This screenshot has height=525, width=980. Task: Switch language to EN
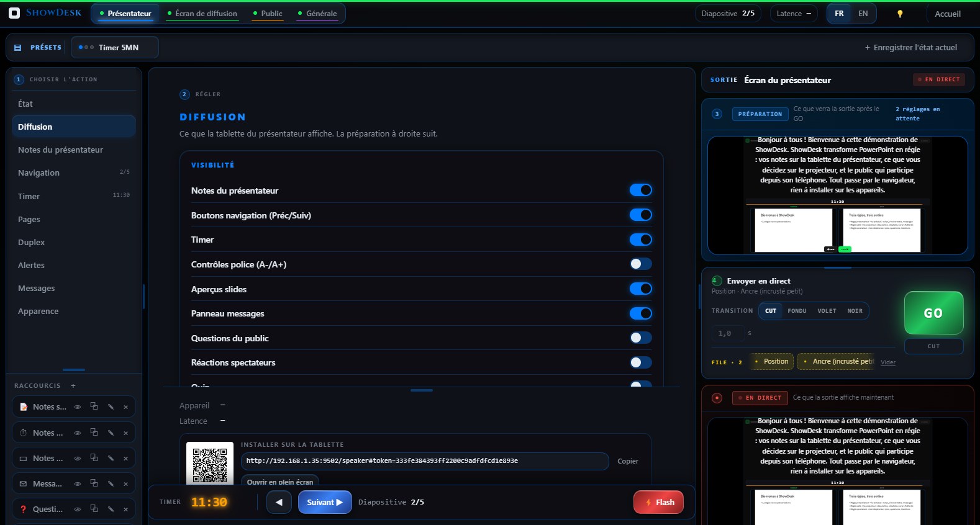click(x=863, y=14)
